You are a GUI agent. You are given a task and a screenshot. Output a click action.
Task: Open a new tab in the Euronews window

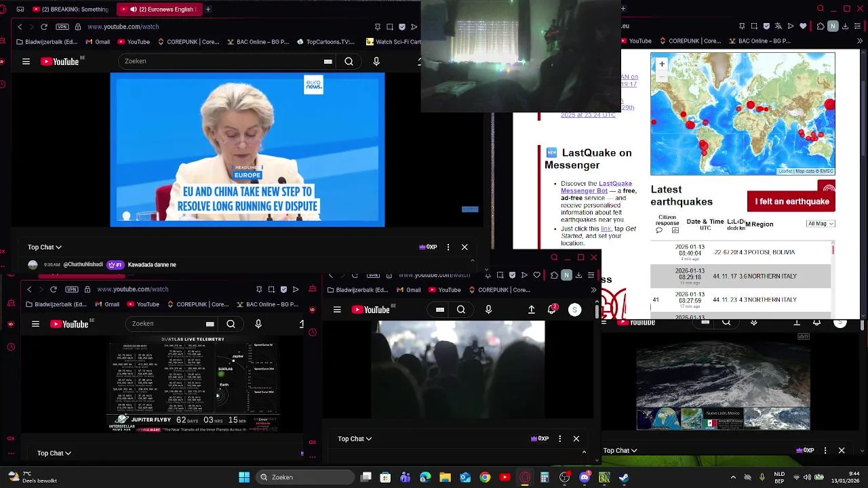coord(208,9)
